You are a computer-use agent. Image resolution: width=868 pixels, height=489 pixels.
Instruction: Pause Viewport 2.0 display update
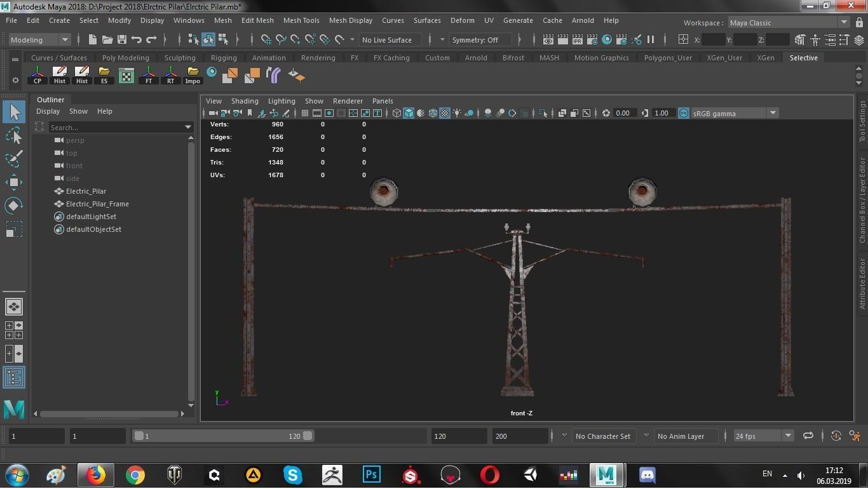[x=651, y=39]
